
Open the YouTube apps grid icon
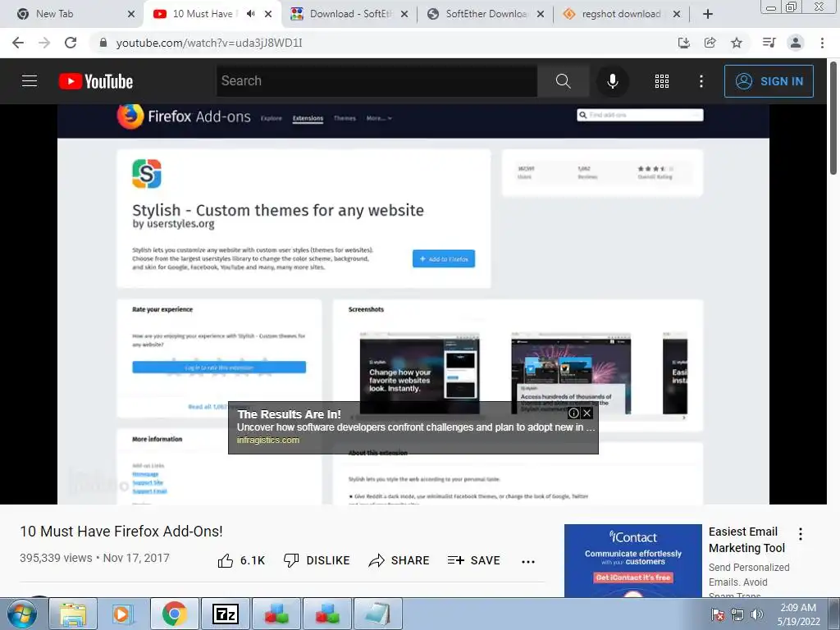click(662, 81)
